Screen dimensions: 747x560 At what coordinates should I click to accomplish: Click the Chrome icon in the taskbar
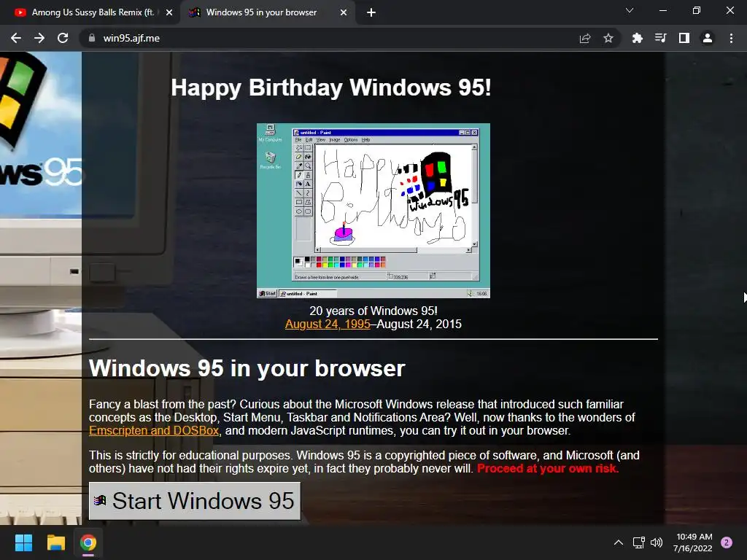click(x=88, y=542)
